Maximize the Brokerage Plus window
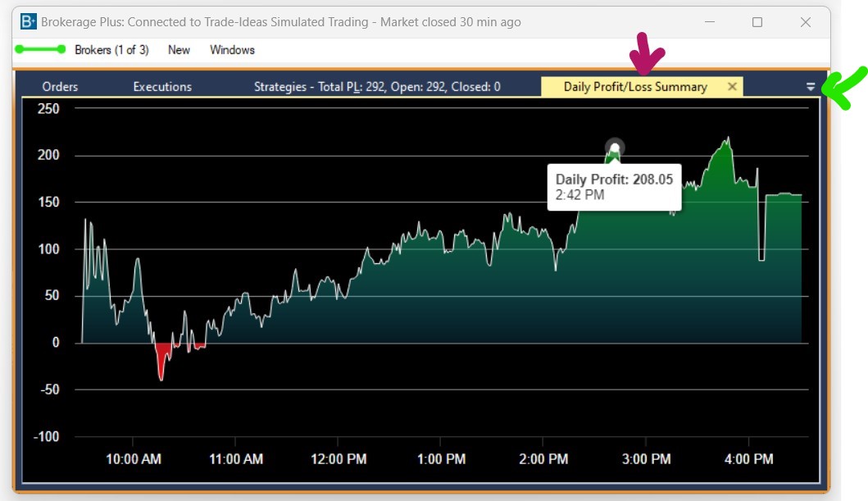The height and width of the screenshot is (501, 868). pos(757,22)
